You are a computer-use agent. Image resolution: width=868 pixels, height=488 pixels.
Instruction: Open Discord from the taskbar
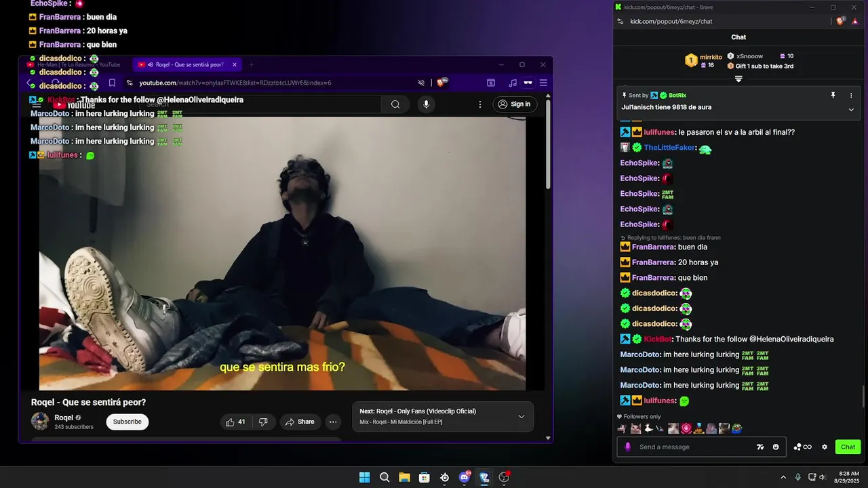click(465, 477)
